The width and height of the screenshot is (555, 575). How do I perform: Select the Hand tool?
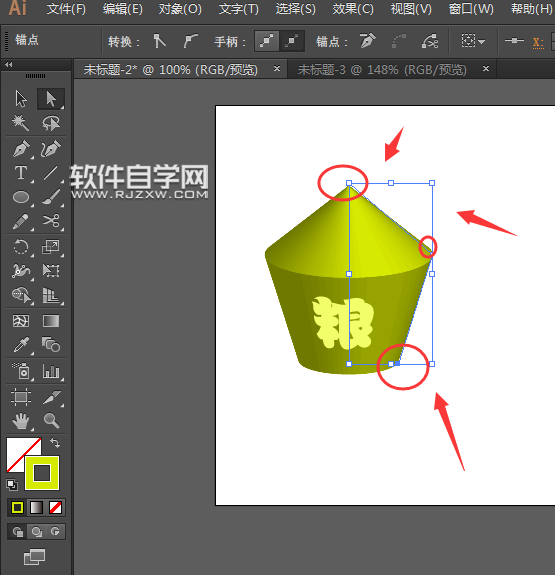[x=21, y=421]
